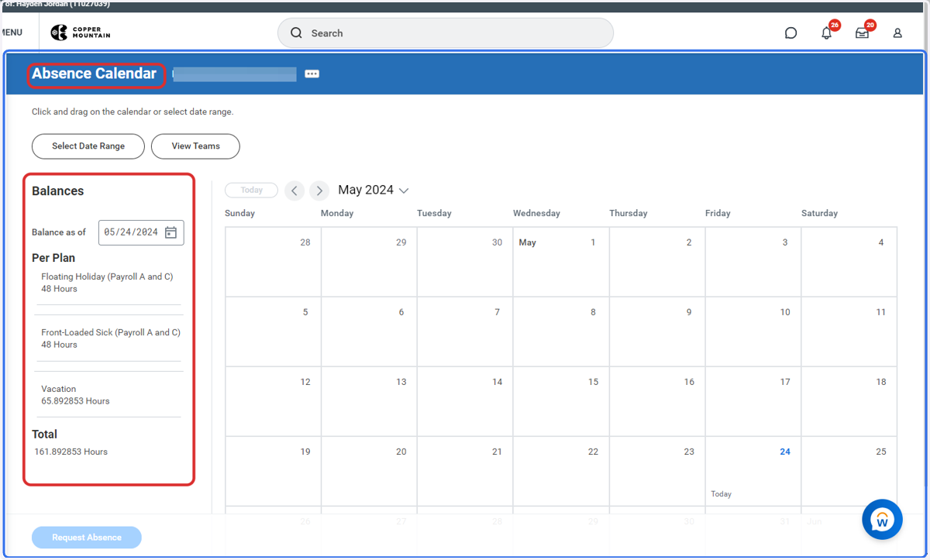The height and width of the screenshot is (560, 930).
Task: Select April 28 calendar cell
Action: 273,262
